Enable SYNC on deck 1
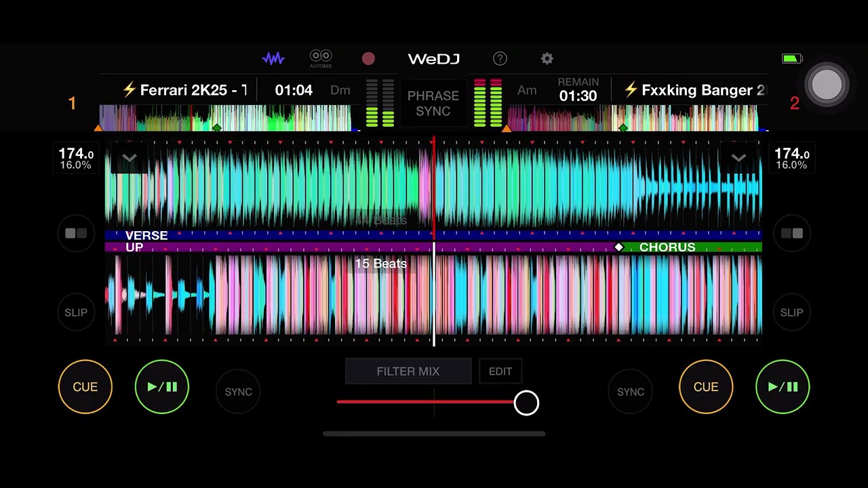The width and height of the screenshot is (868, 488). click(x=238, y=392)
